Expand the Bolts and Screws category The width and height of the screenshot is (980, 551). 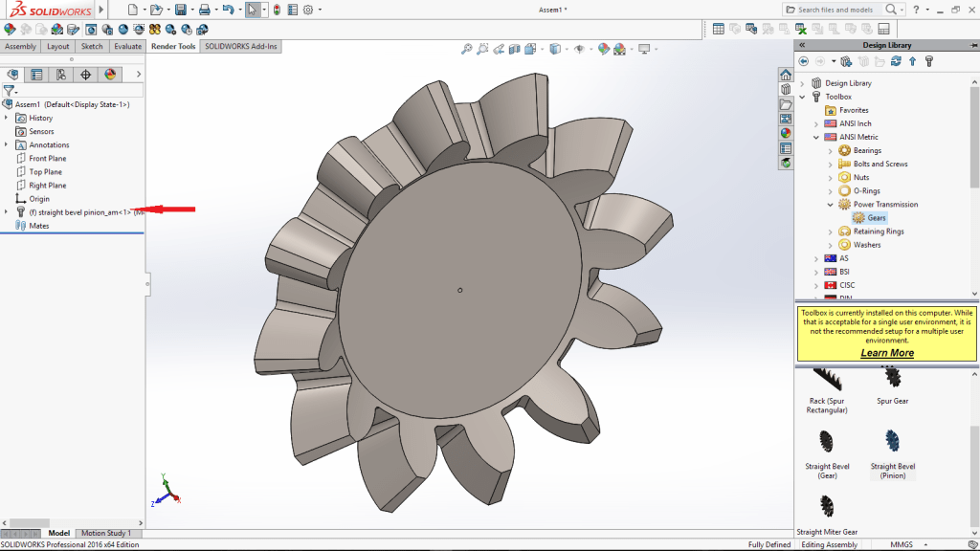829,164
